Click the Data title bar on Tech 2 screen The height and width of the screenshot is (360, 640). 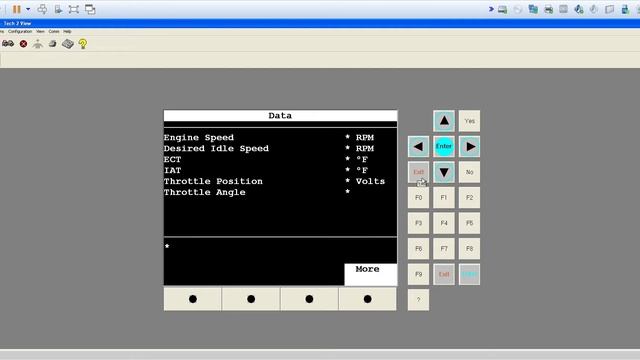click(280, 116)
